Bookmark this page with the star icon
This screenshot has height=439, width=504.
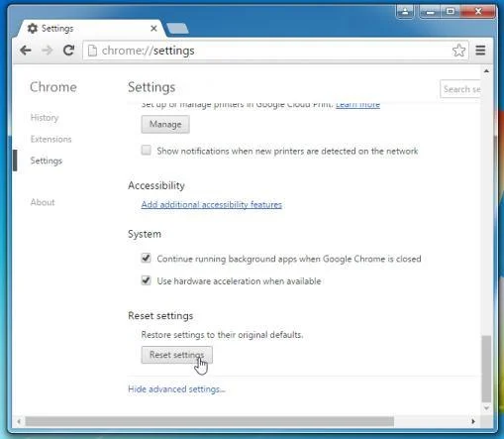[458, 51]
